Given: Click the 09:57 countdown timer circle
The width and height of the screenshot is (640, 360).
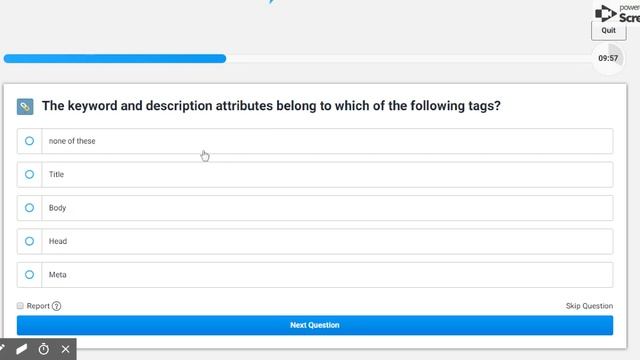Looking at the screenshot, I should (608, 58).
